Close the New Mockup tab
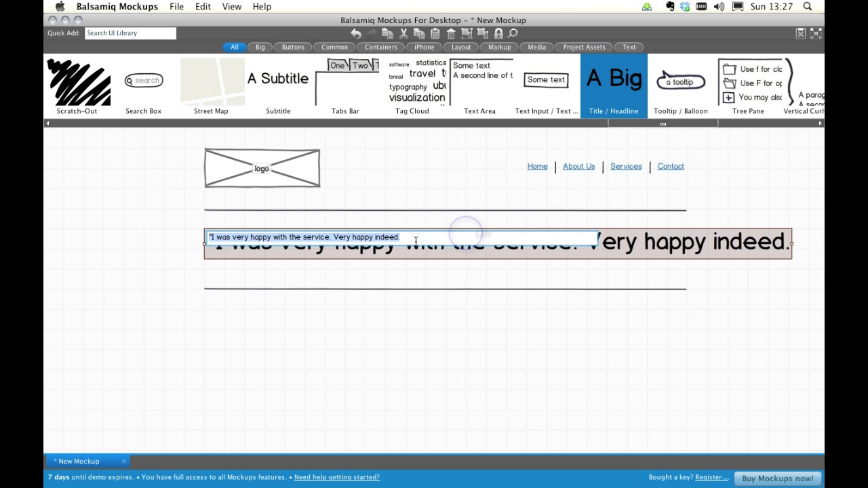The image size is (868, 488). point(123,462)
